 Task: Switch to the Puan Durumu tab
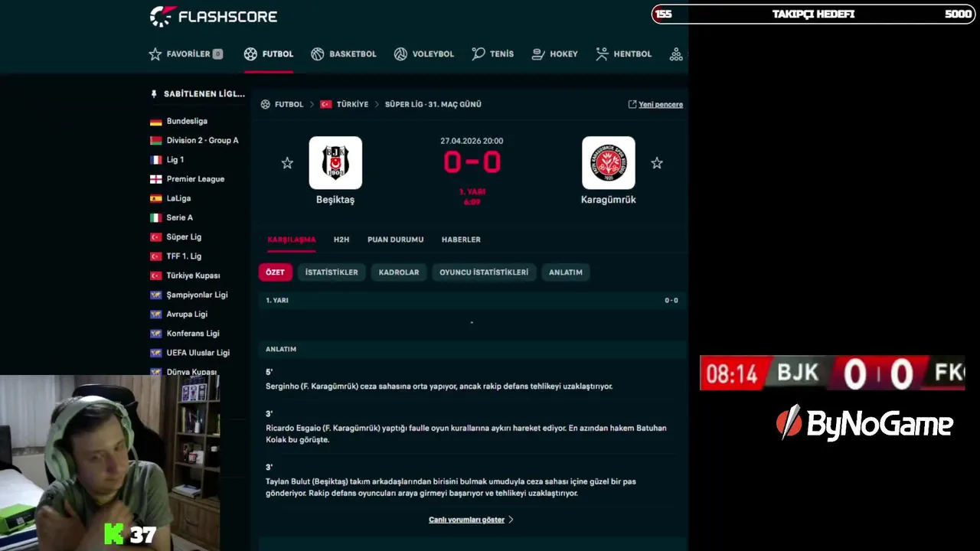click(x=395, y=240)
